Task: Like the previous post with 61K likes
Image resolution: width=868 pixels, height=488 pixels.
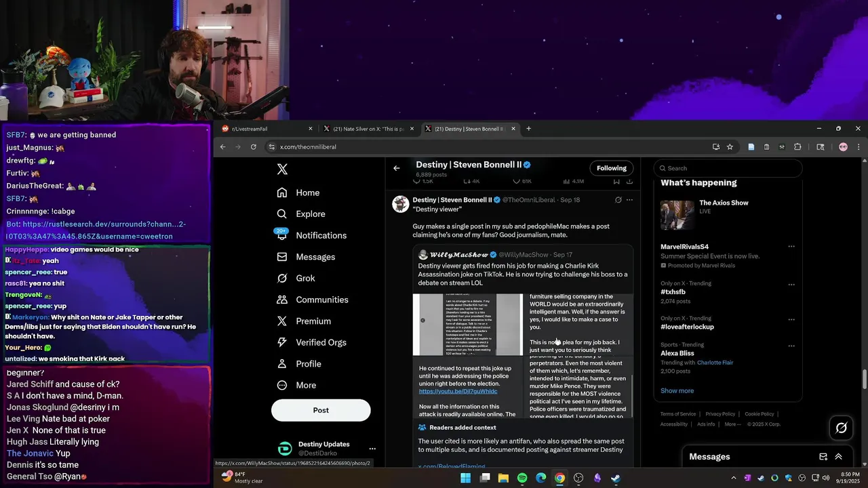Action: pos(521,182)
